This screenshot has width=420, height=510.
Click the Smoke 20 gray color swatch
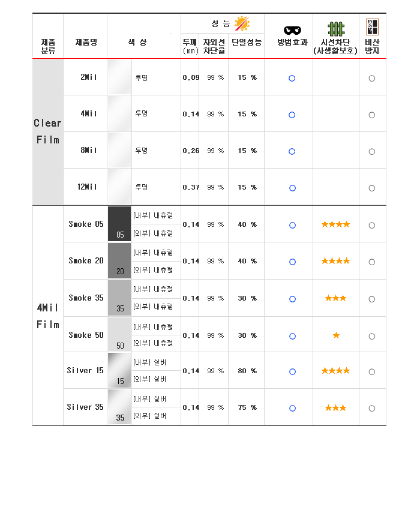tap(119, 261)
